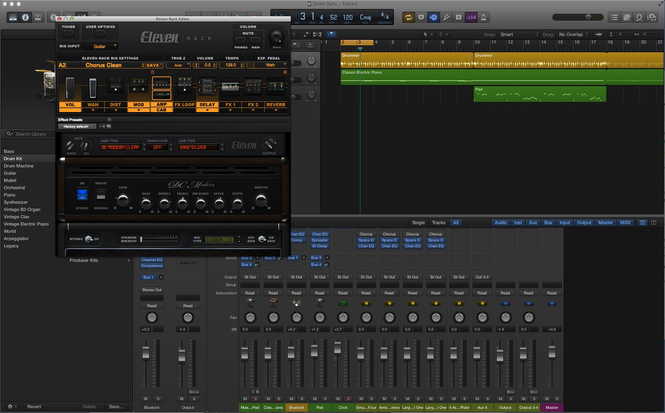Screen dimensions: 665x413
Task: Open the Chorus Clean rig preset selector
Action: coord(105,65)
